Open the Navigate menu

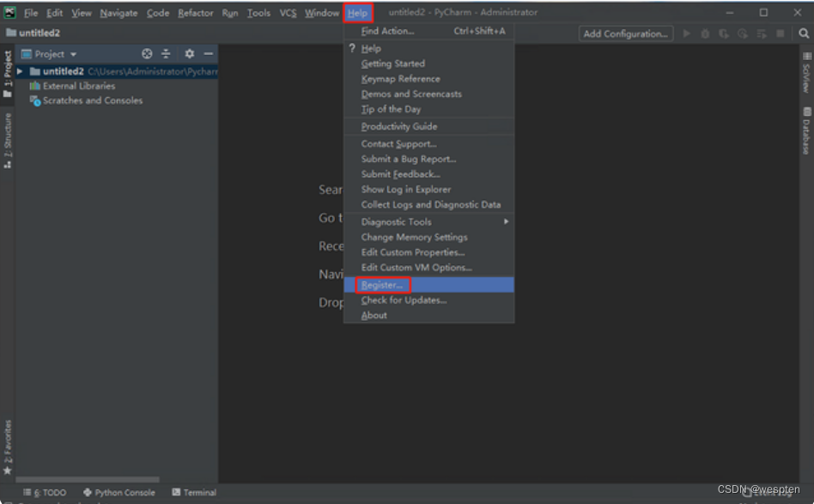click(118, 13)
